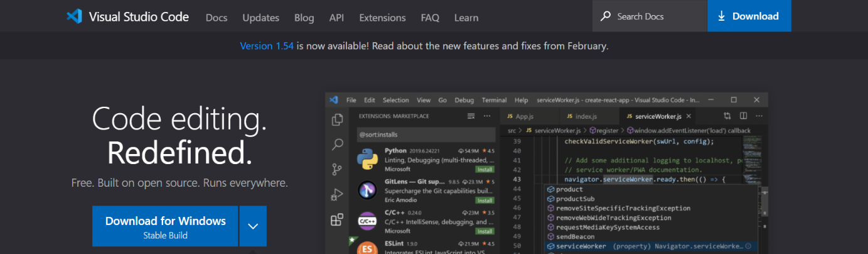
Task: Click line number 43 in the gutter
Action: tap(518, 179)
